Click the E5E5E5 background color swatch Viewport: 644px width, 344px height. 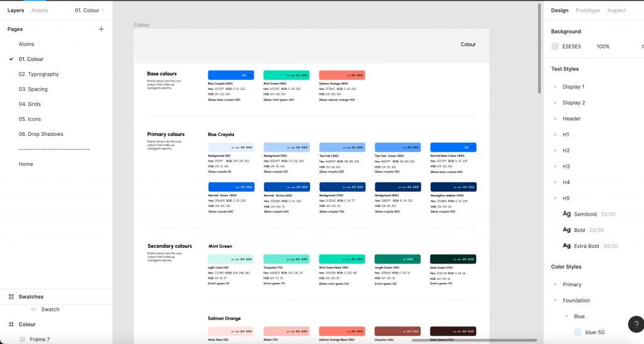coord(555,47)
